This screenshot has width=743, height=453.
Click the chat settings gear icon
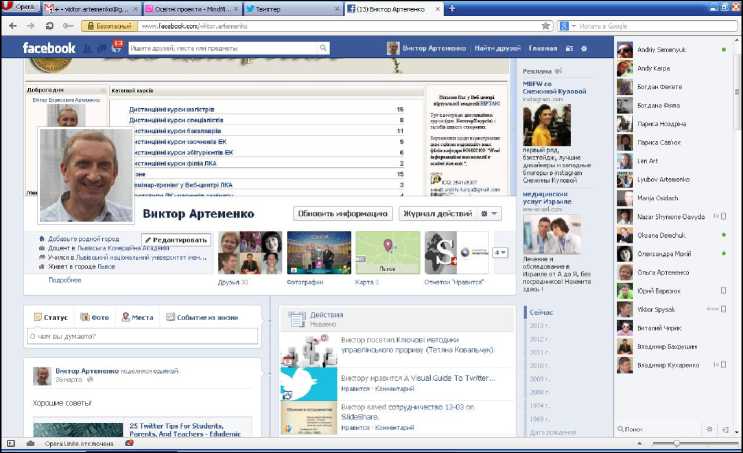click(x=709, y=429)
